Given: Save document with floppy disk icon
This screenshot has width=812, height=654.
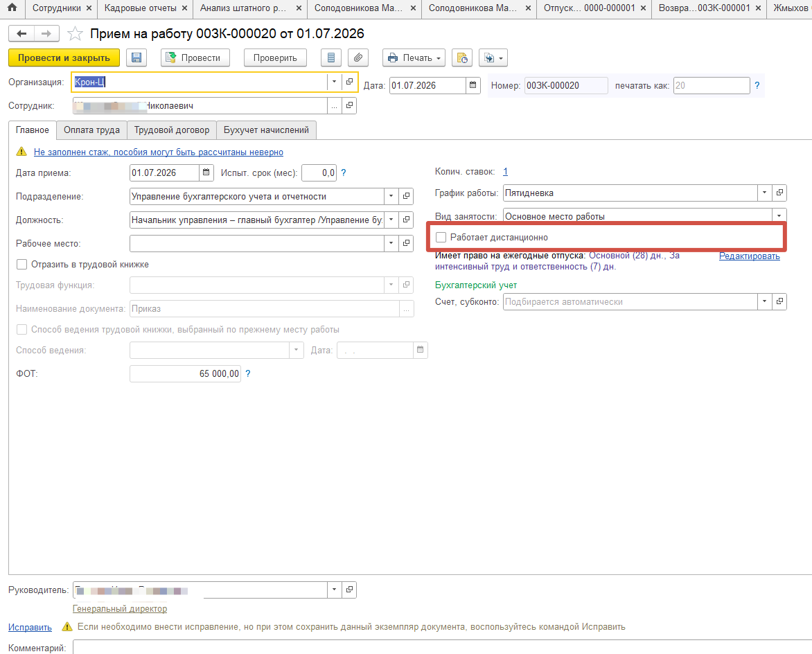Looking at the screenshot, I should [136, 58].
